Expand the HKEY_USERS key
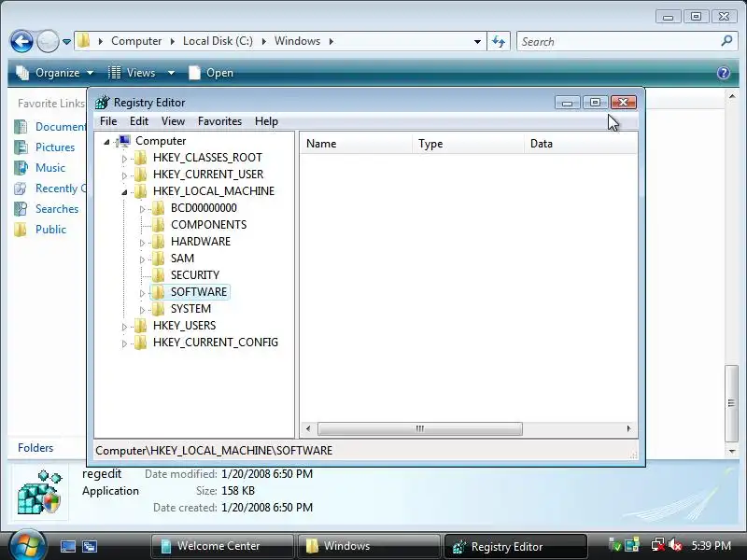This screenshot has width=747, height=560. tap(124, 327)
